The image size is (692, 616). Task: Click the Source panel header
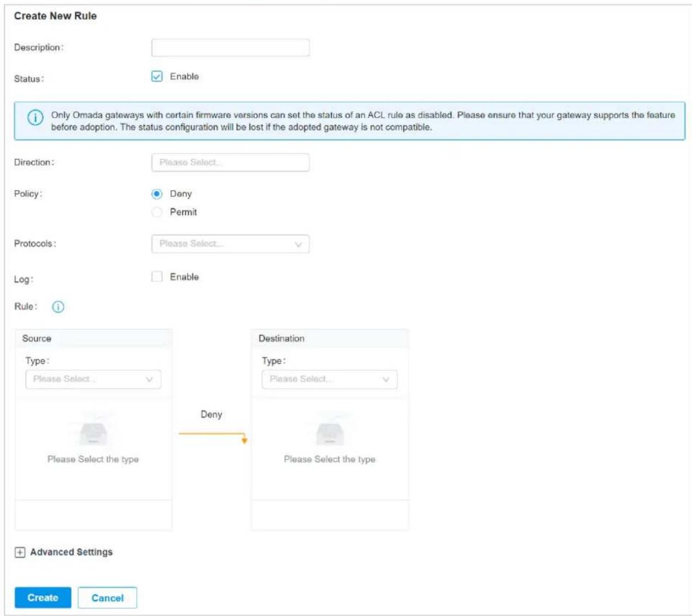click(94, 339)
